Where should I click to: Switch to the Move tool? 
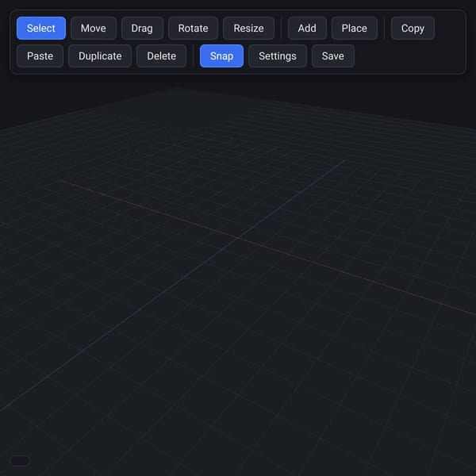93,29
